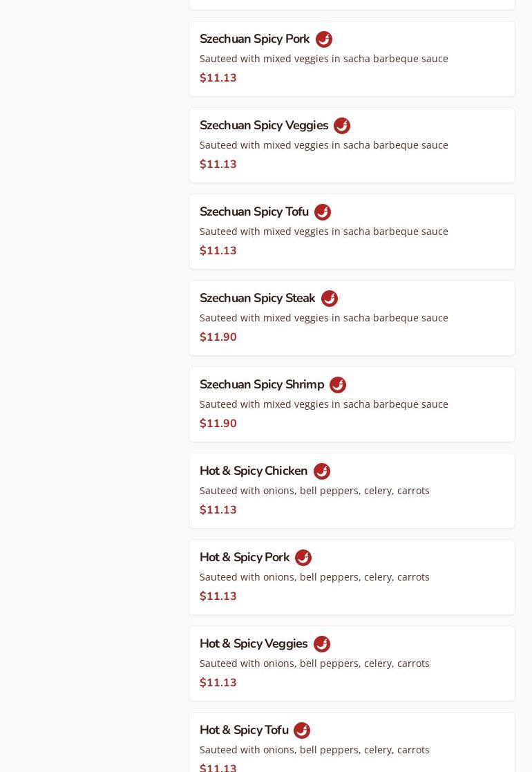The width and height of the screenshot is (532, 772).
Task: Select Szechuan Spicy Veggies menu item title
Action: 264,126
